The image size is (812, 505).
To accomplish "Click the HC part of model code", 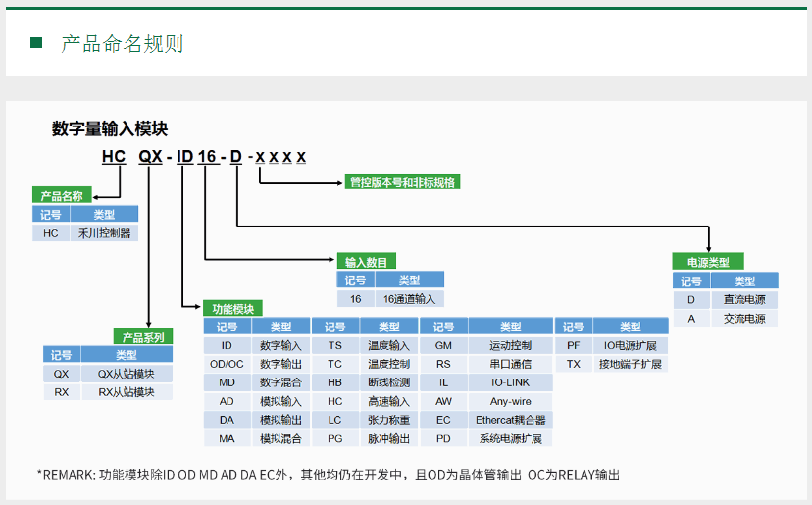I will (114, 157).
